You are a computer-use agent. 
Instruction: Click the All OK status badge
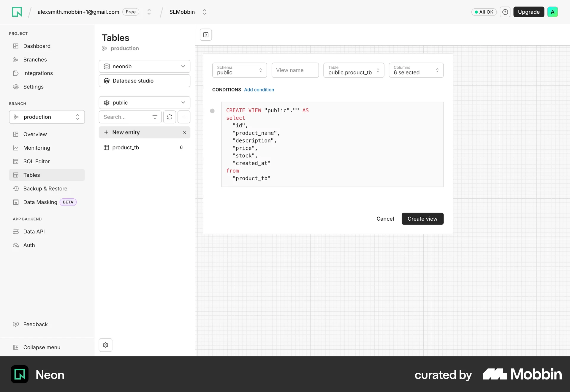484,12
